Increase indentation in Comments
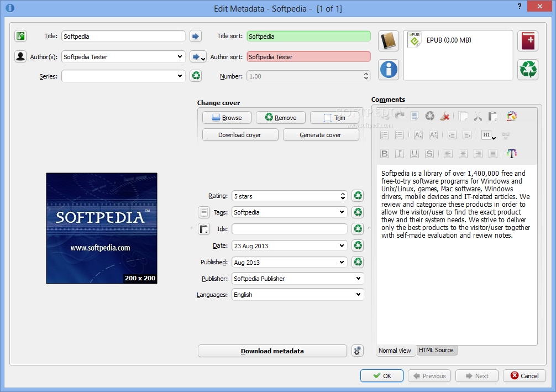 click(452, 135)
